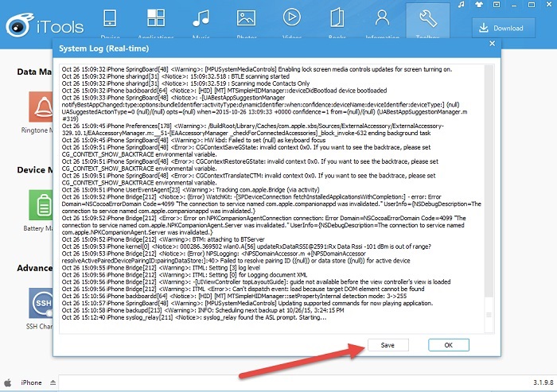The image size is (557, 392).
Task: Click the Apple logo in status bar
Action: click(x=7, y=382)
